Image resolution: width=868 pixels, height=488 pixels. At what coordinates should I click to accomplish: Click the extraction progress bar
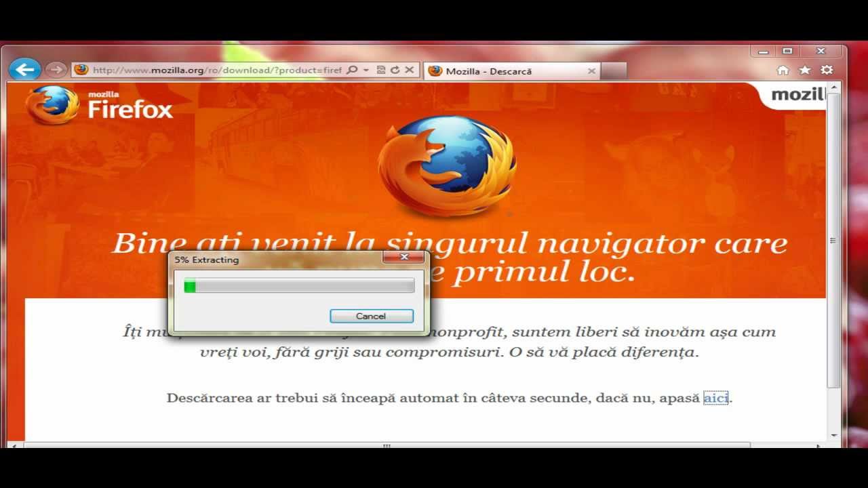point(299,286)
